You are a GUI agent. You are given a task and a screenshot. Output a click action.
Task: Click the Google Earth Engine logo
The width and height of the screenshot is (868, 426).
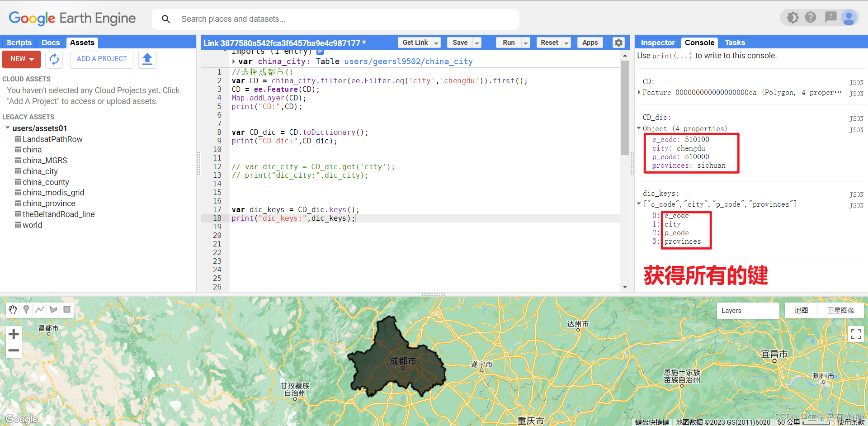(x=72, y=18)
